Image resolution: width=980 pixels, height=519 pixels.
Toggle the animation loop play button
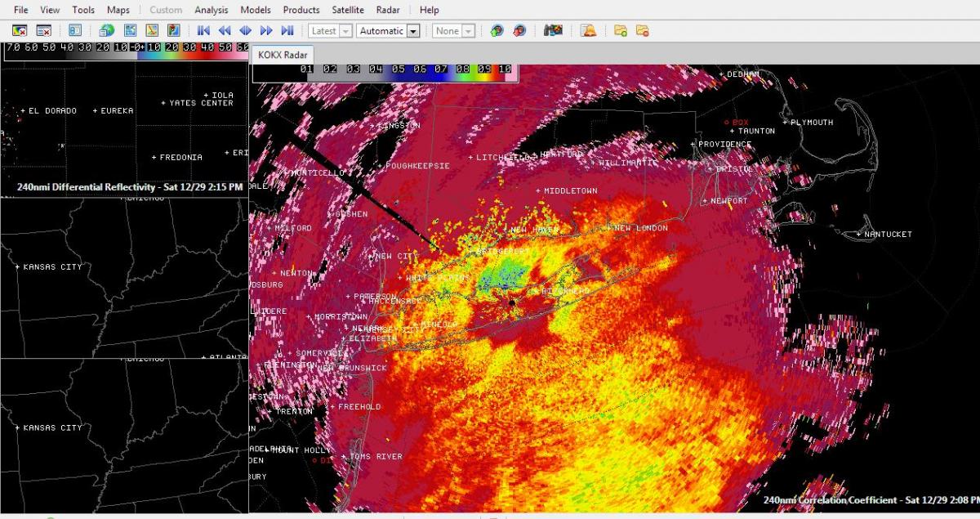pyautogui.click(x=245, y=30)
